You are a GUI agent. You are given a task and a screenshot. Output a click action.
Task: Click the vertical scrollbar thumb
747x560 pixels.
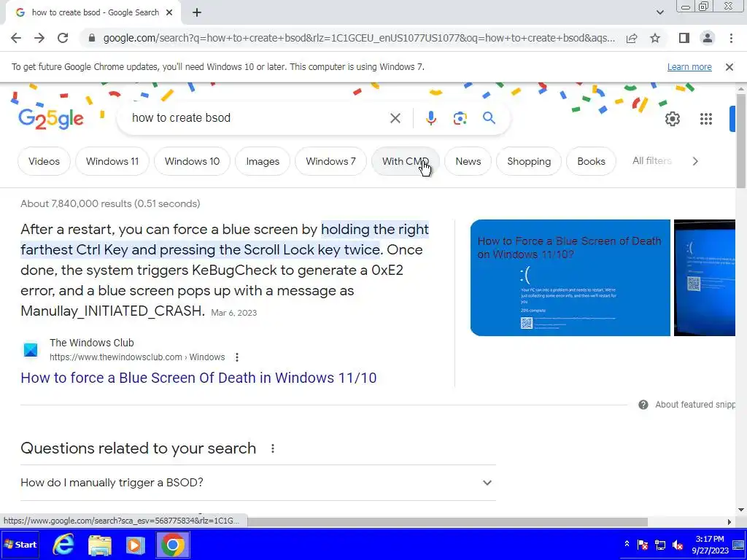click(x=741, y=141)
